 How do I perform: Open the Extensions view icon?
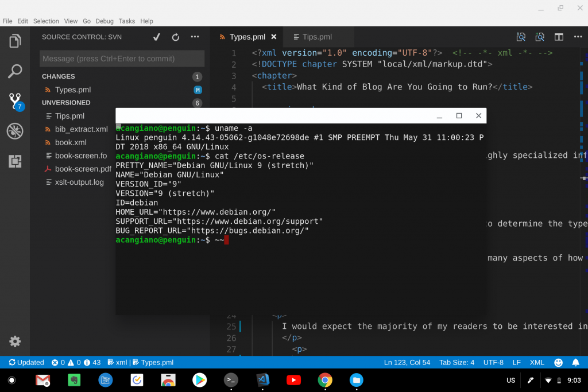15,161
